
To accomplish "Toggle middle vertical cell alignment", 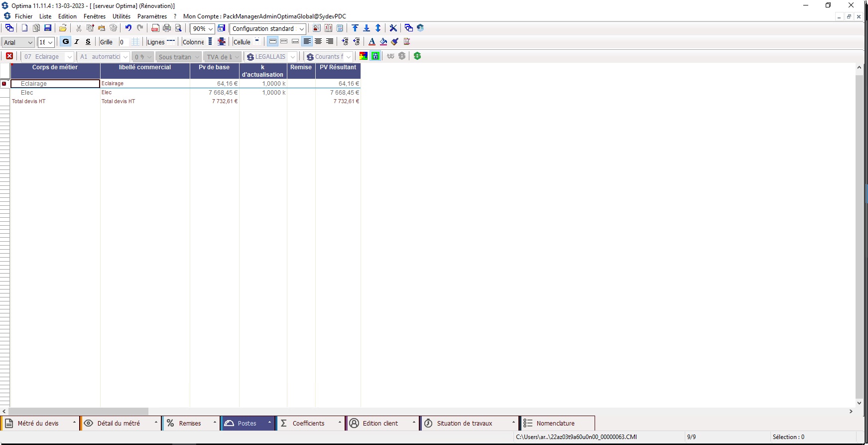I will [x=284, y=42].
